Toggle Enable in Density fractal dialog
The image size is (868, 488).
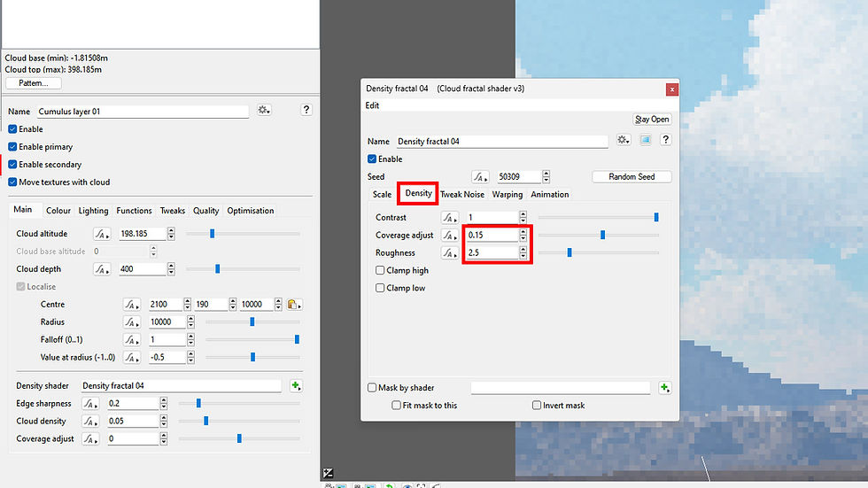click(372, 159)
